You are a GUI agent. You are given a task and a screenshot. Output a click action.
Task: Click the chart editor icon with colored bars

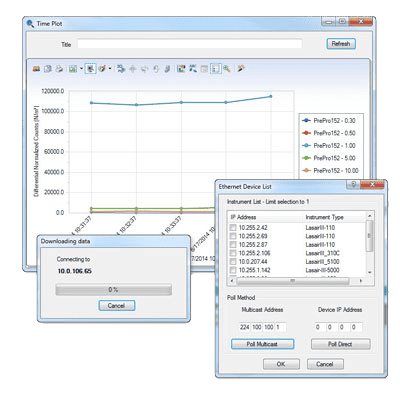tap(181, 69)
